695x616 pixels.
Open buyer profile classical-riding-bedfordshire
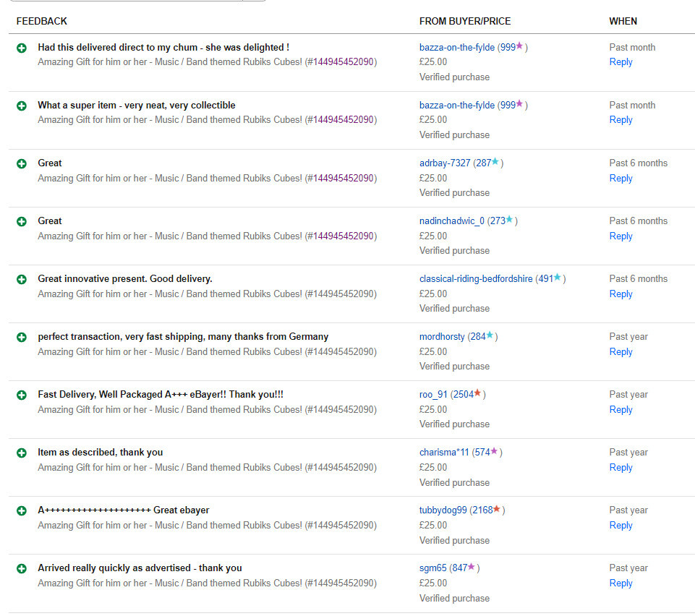tap(476, 279)
